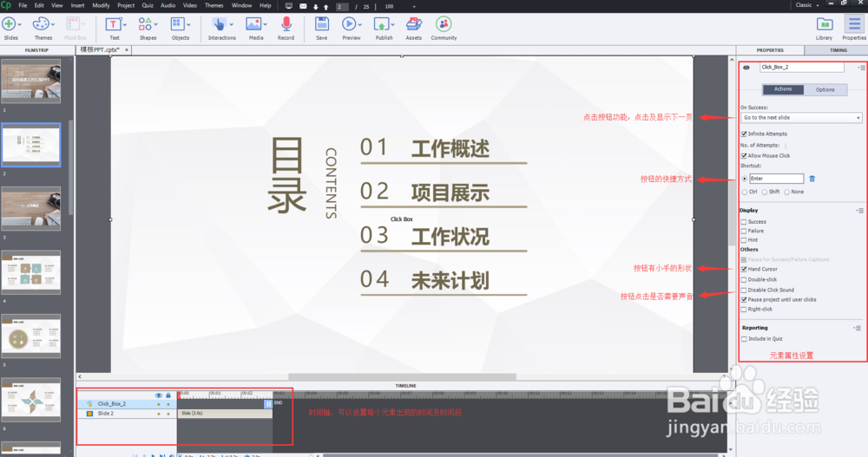Switch to the Options tab
This screenshot has height=457, width=868.
point(825,89)
